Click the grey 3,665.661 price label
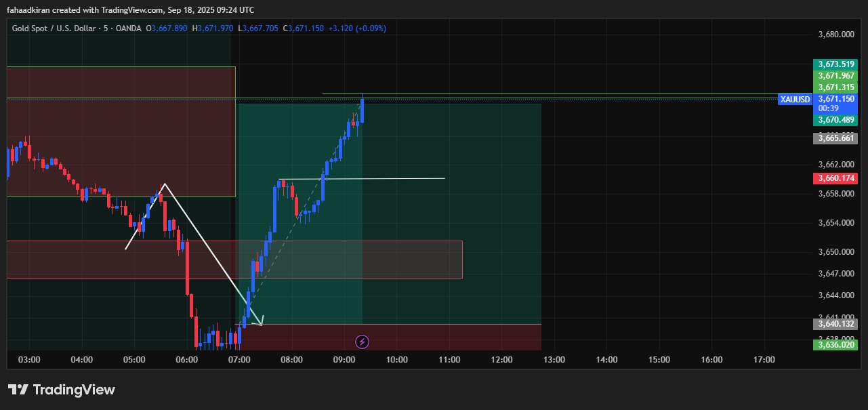Image resolution: width=868 pixels, height=410 pixels. tap(835, 138)
